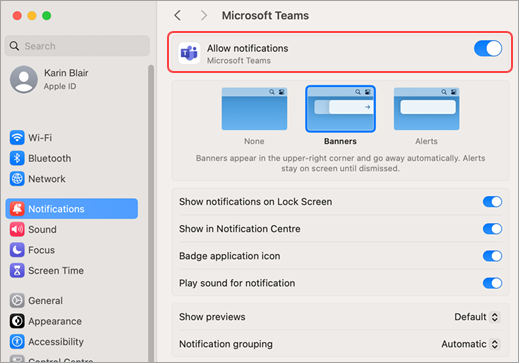
Task: Click the 'Allow notifications' label text
Action: (x=247, y=48)
